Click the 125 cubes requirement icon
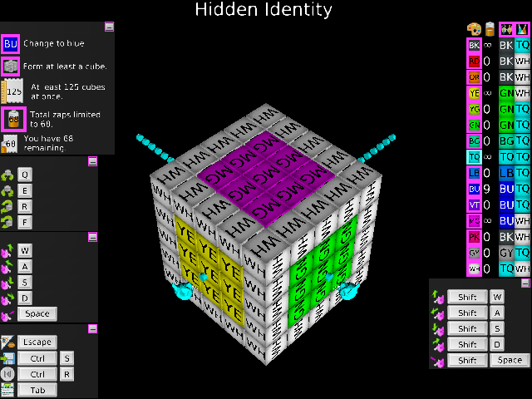 (10, 91)
